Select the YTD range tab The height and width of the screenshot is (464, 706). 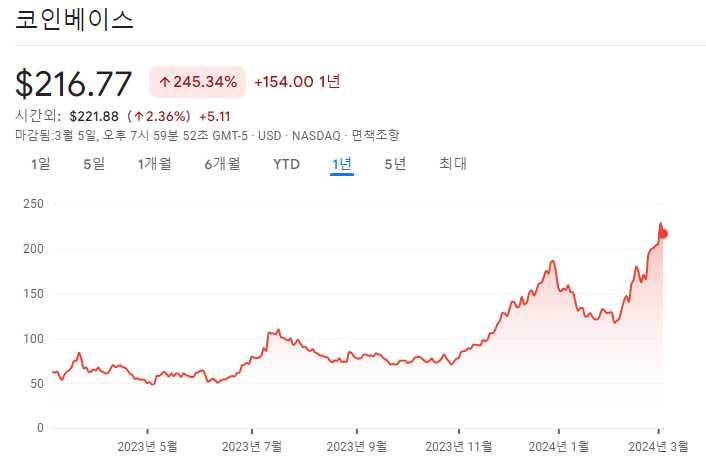coord(286,164)
